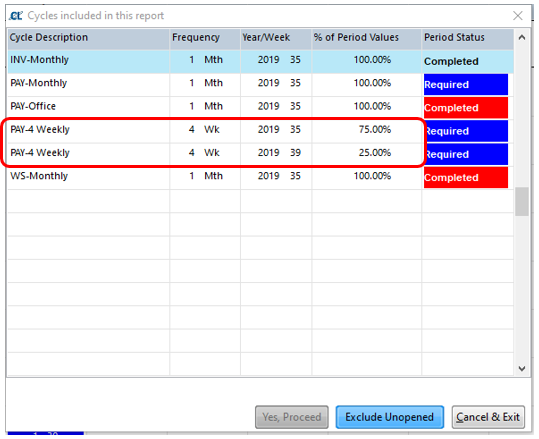Click the 4 Wk frequency in week 35 row

(x=205, y=131)
